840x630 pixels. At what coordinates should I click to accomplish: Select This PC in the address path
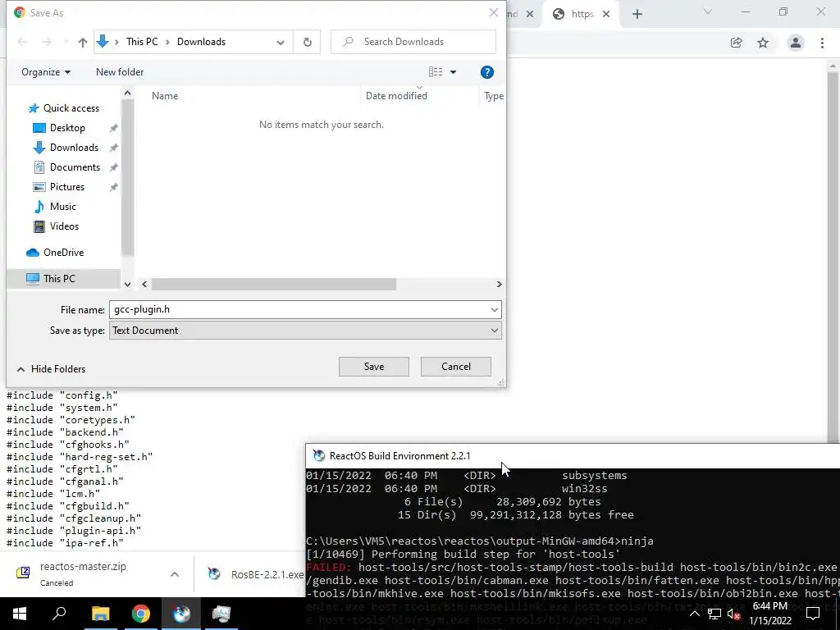click(142, 42)
